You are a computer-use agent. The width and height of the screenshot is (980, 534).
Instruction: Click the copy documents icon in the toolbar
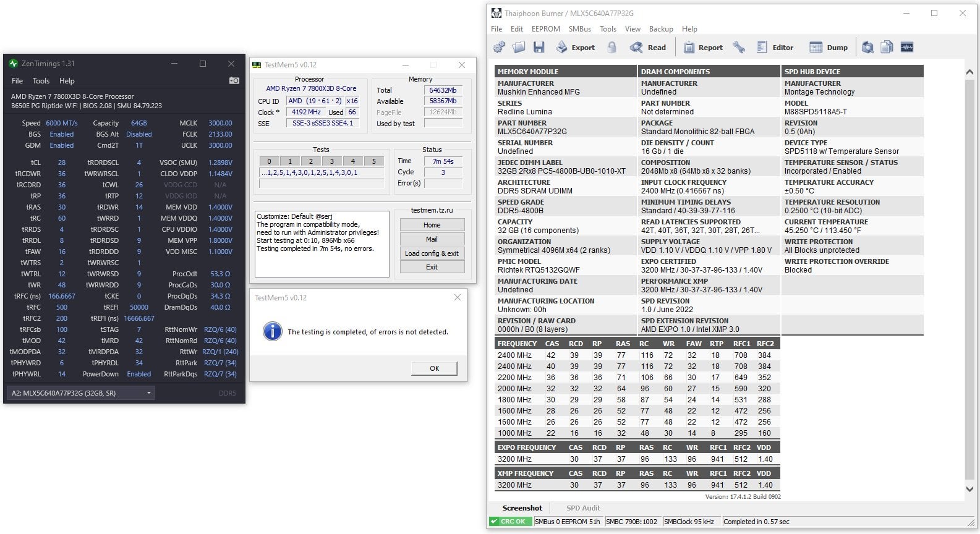pos(887,48)
